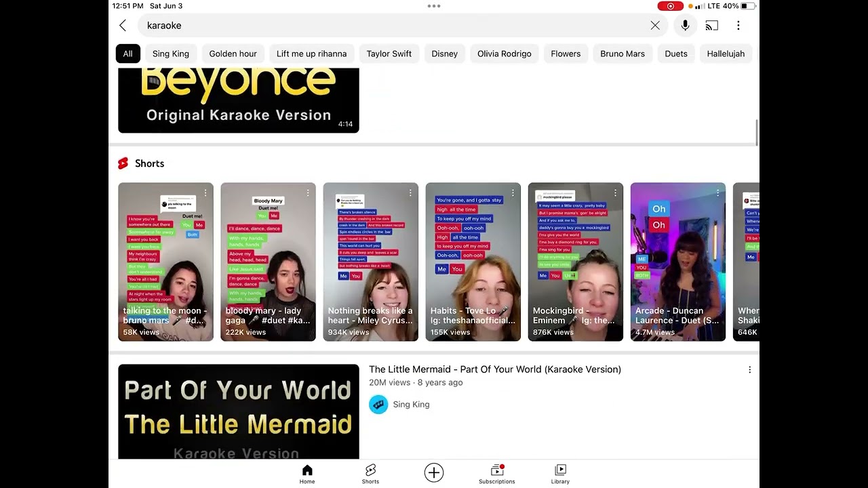Select the Duets filter chip
The width and height of the screenshot is (868, 488).
(x=676, y=54)
